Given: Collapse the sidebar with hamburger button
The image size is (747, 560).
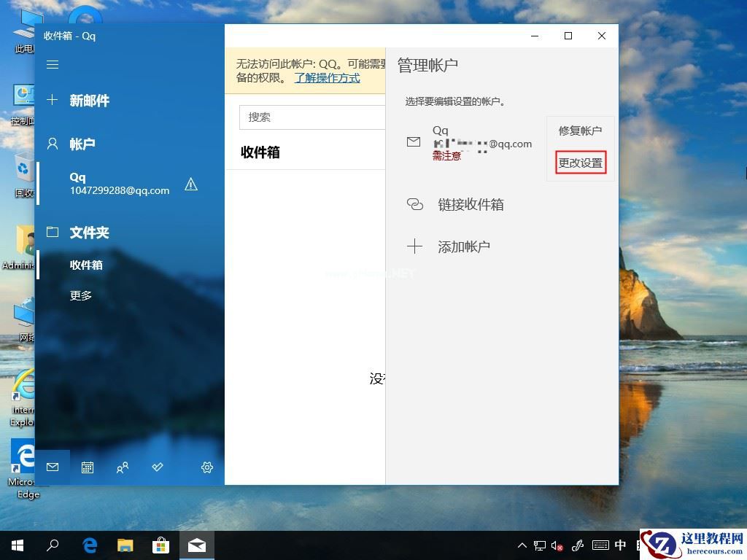Looking at the screenshot, I should [x=52, y=64].
